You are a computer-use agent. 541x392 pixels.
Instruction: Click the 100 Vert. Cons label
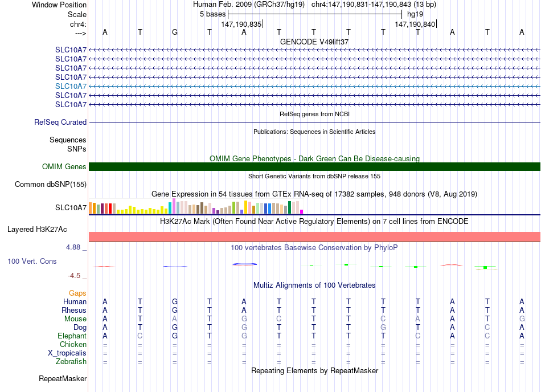[32, 261]
